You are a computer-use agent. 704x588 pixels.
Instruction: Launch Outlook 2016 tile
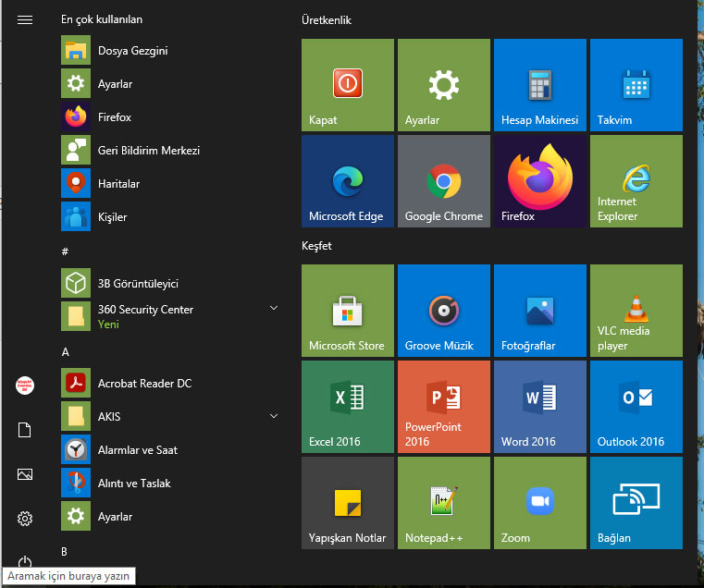pos(636,406)
